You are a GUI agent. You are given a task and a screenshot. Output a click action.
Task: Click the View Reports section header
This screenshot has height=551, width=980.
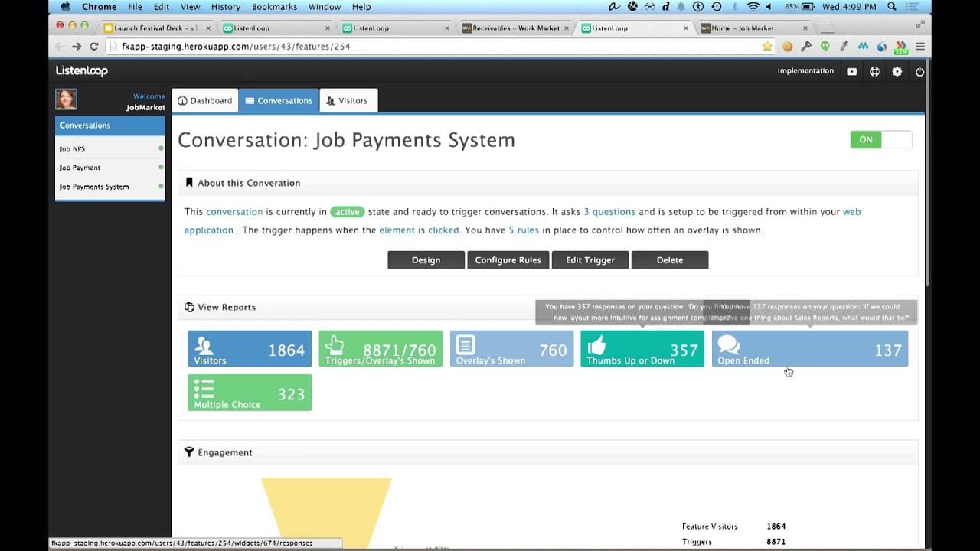(547, 307)
